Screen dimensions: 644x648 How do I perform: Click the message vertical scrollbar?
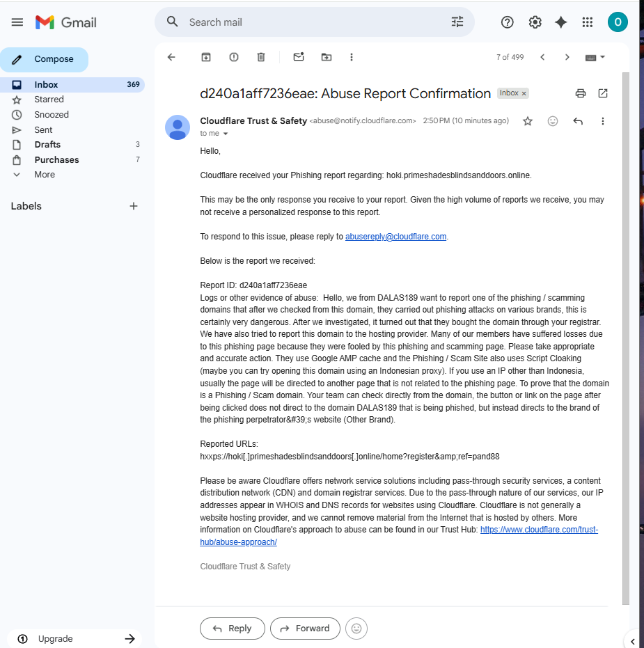point(626,338)
